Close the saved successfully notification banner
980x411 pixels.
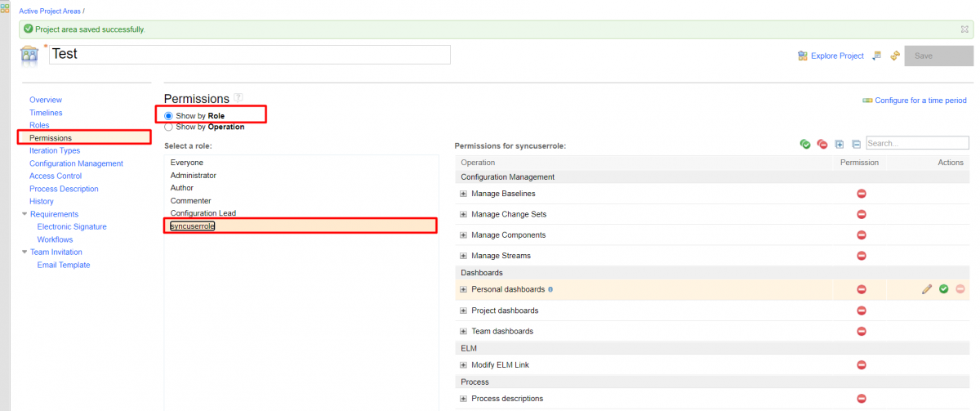pyautogui.click(x=964, y=29)
